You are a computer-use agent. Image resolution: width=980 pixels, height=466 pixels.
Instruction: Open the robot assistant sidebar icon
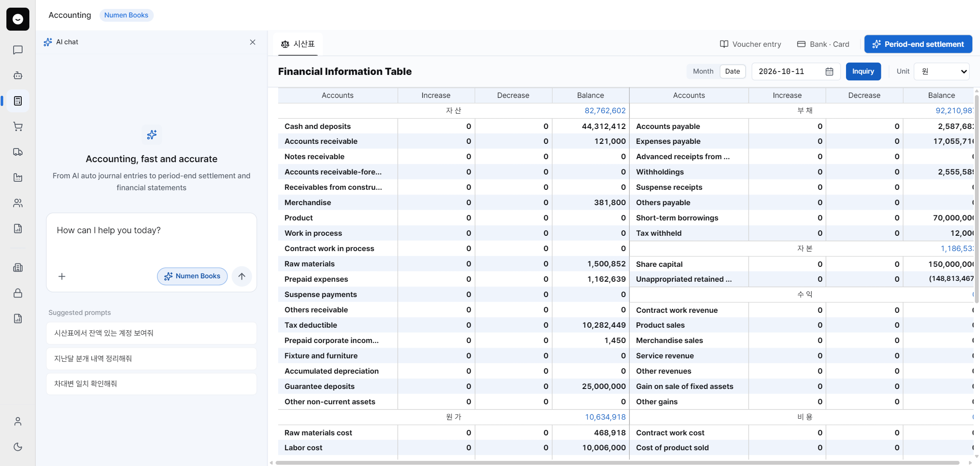pos(17,76)
